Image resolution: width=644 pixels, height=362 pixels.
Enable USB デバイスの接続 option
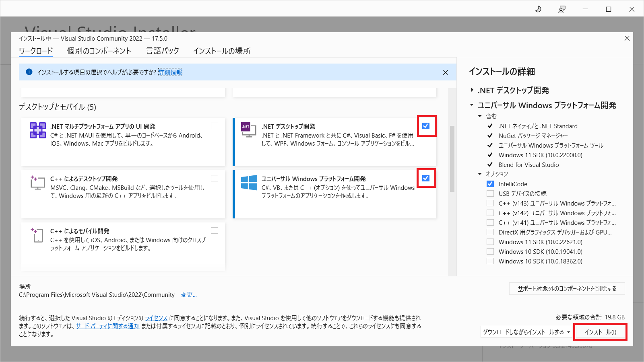coord(490,193)
